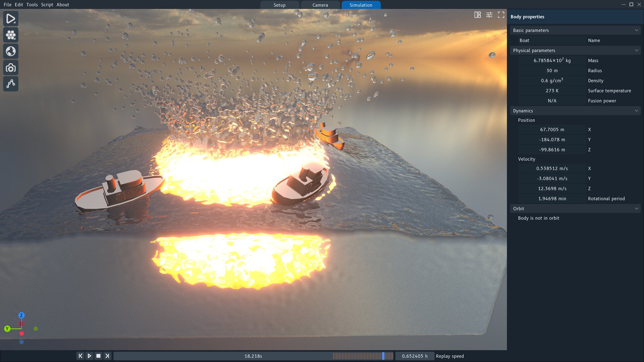
Task: Switch to the Setup tab
Action: coord(279,5)
